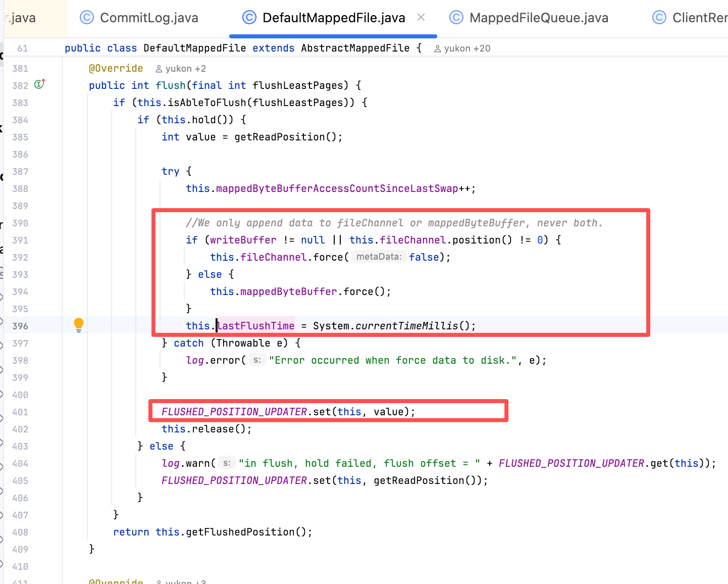Click the 'yukon +2' author hint above flush

tap(181, 69)
